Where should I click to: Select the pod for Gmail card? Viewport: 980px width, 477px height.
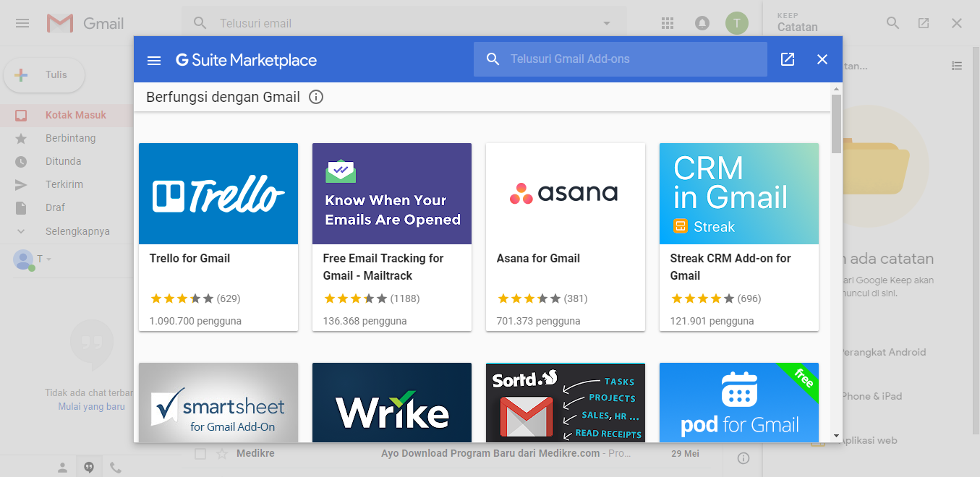coord(739,403)
